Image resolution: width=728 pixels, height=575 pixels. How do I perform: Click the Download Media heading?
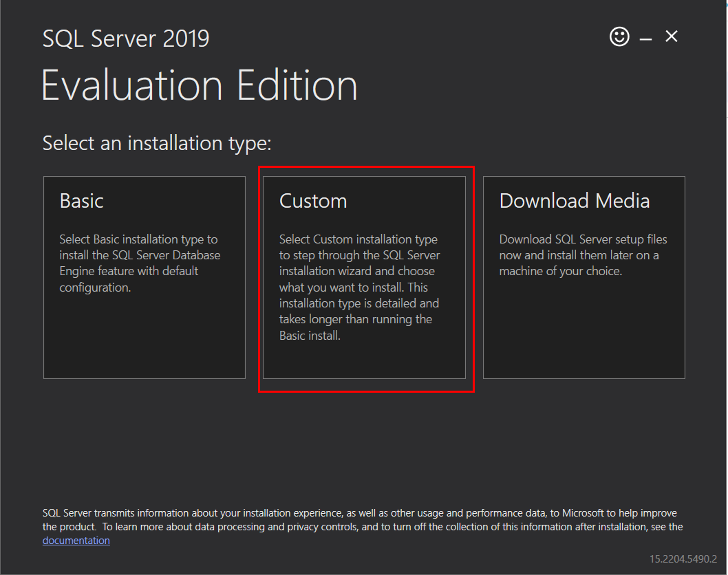(x=574, y=201)
